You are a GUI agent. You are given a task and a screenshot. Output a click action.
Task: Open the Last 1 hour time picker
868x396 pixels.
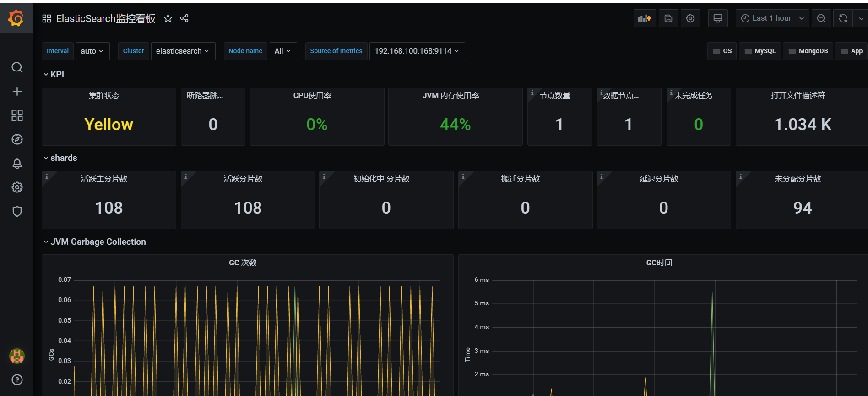point(772,18)
